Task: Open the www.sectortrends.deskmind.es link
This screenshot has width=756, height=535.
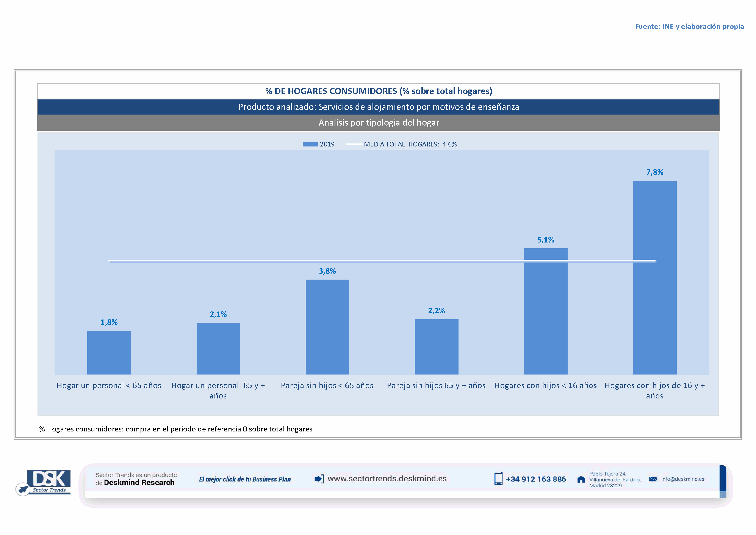Action: pos(387,479)
